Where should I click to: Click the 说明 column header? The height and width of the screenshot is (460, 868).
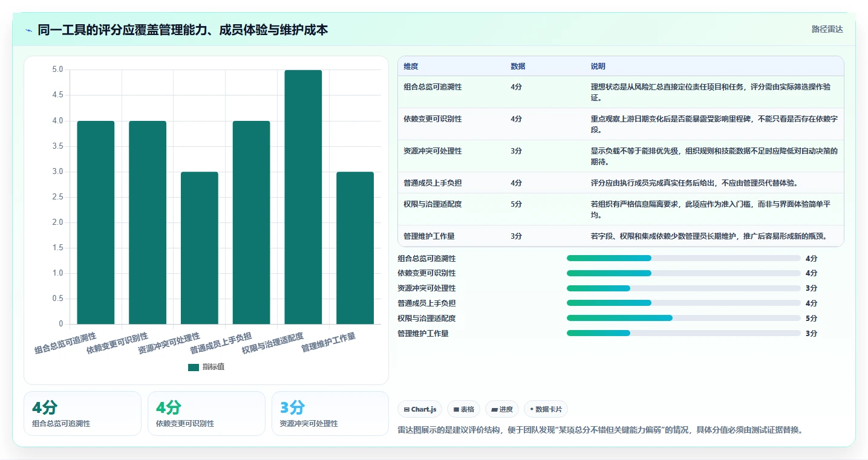(x=598, y=66)
